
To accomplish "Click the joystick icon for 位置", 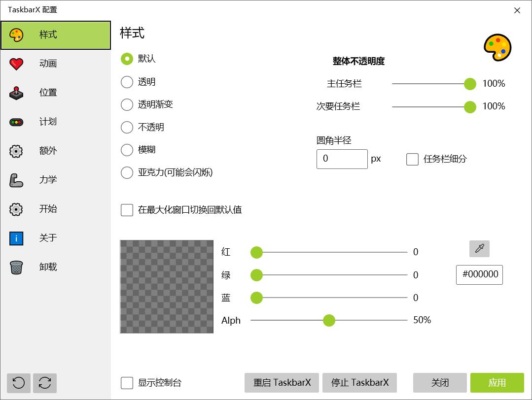I will (x=16, y=93).
